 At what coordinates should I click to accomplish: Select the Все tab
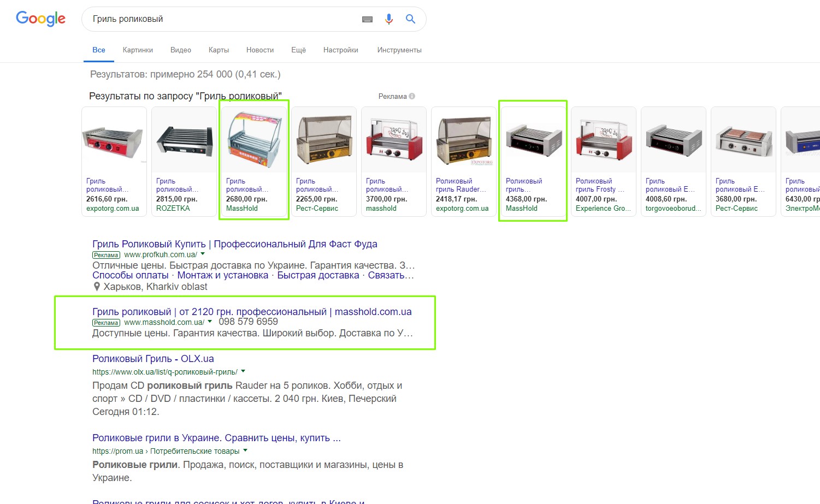[99, 50]
